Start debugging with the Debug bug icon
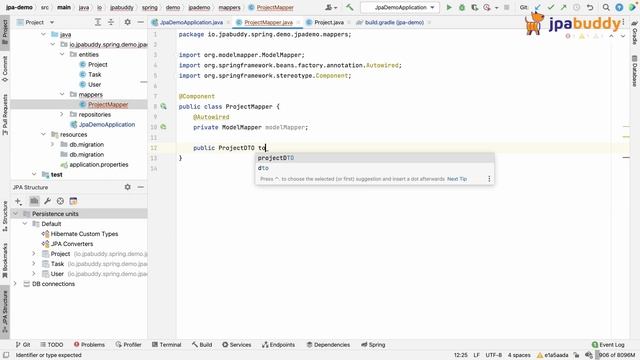Image resolution: width=640 pixels, height=360 pixels. (x=462, y=7)
